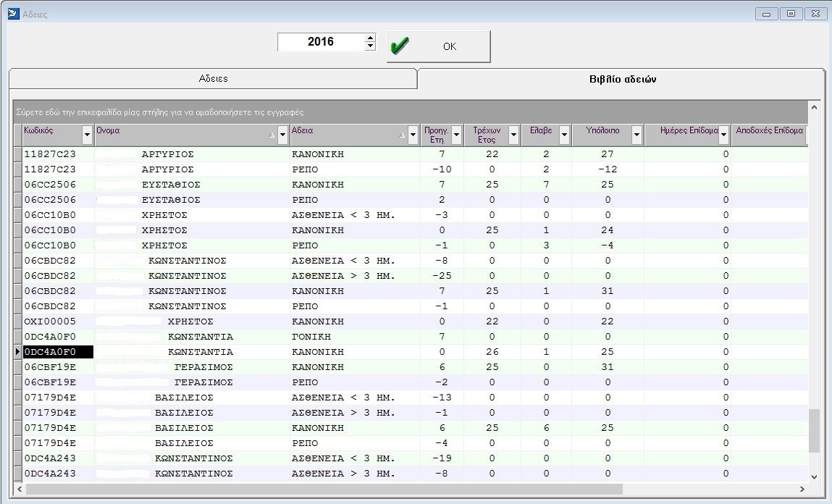Increase the year with the up arrow
This screenshot has height=504, width=832.
point(370,38)
